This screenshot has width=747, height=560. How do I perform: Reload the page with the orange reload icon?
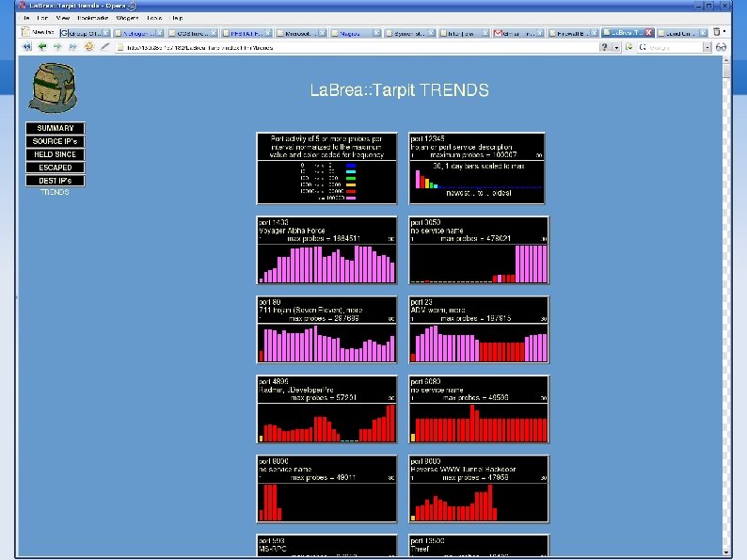(88, 47)
